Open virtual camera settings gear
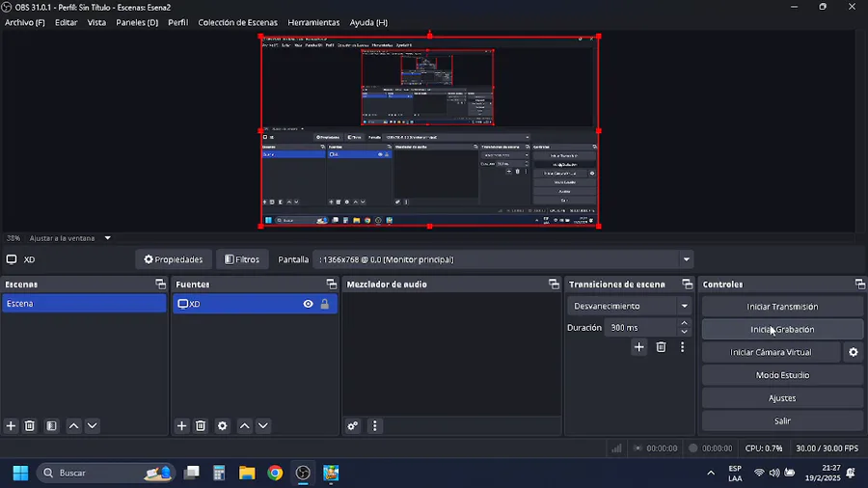 coord(854,352)
